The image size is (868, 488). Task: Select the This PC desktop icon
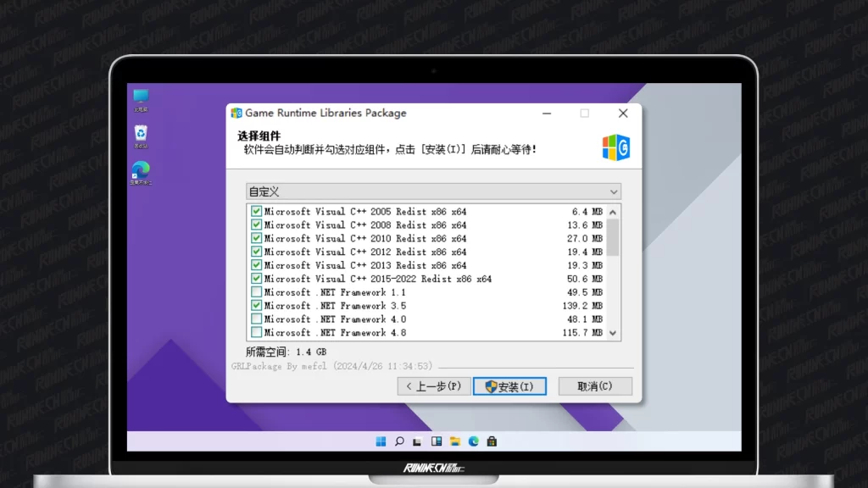pyautogui.click(x=141, y=98)
